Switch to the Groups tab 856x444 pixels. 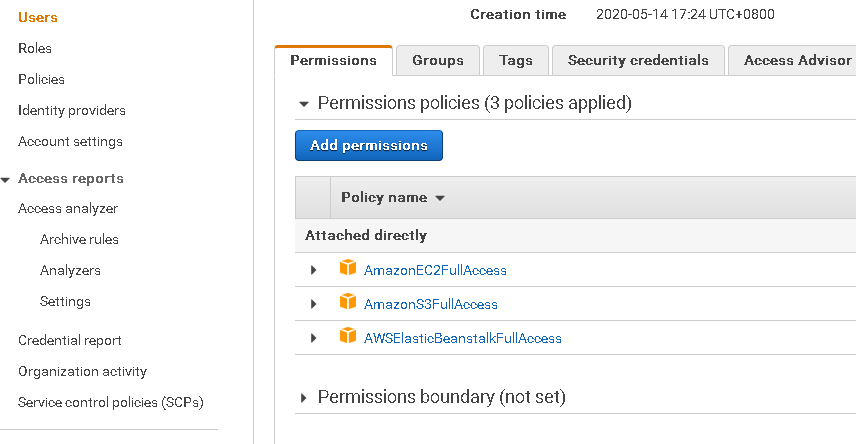tap(438, 60)
